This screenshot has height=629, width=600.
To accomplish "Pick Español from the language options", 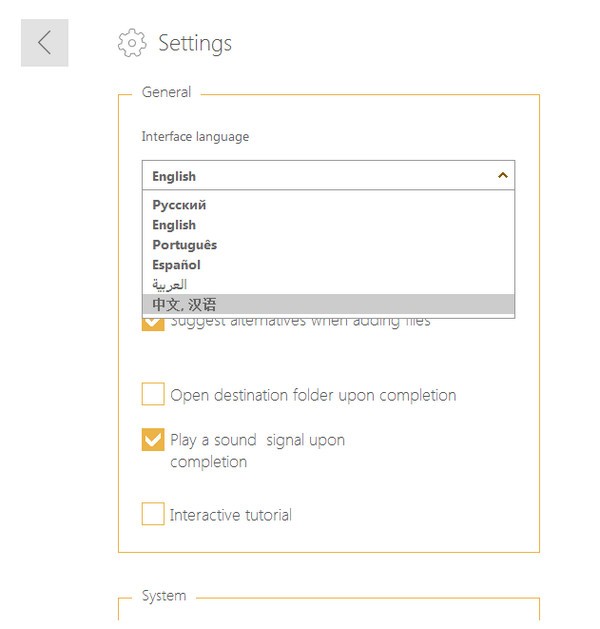I will [x=177, y=265].
